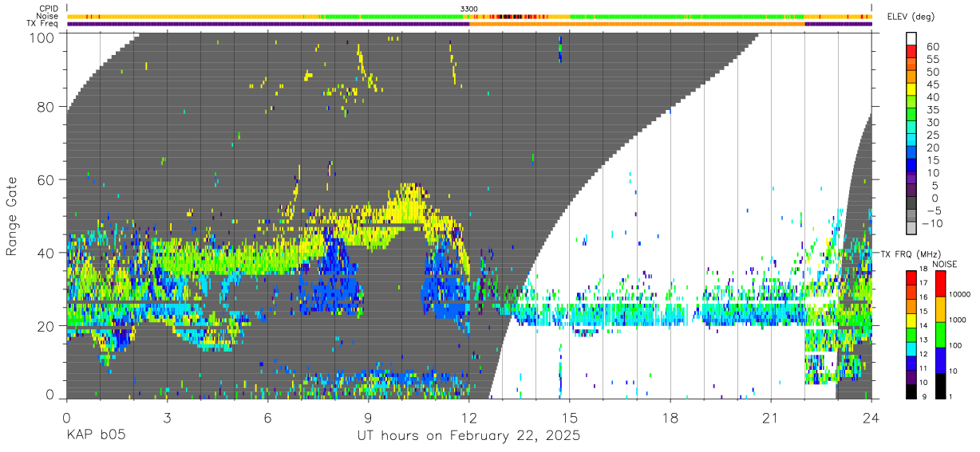Click the NOISE legend title
980x452 pixels.
coord(944,264)
